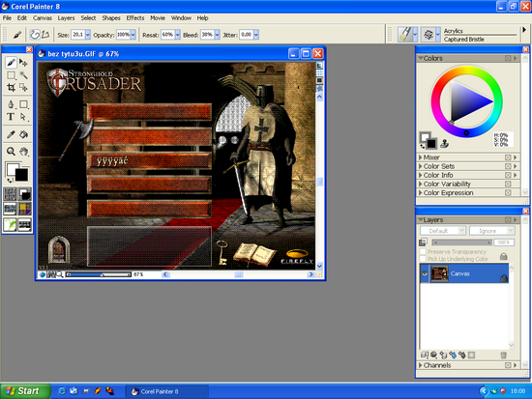The image size is (532, 399).
Task: Expand the Color Expression panel
Action: click(421, 192)
